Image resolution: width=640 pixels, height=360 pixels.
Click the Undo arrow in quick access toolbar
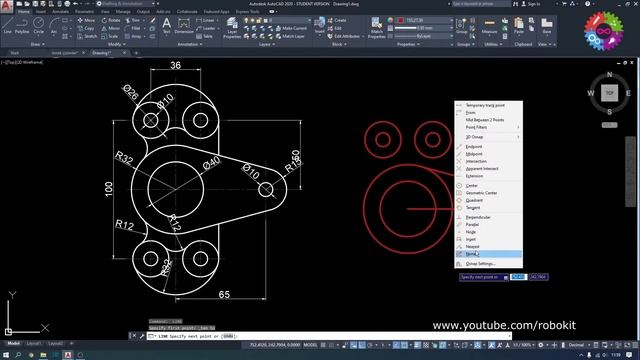point(75,4)
